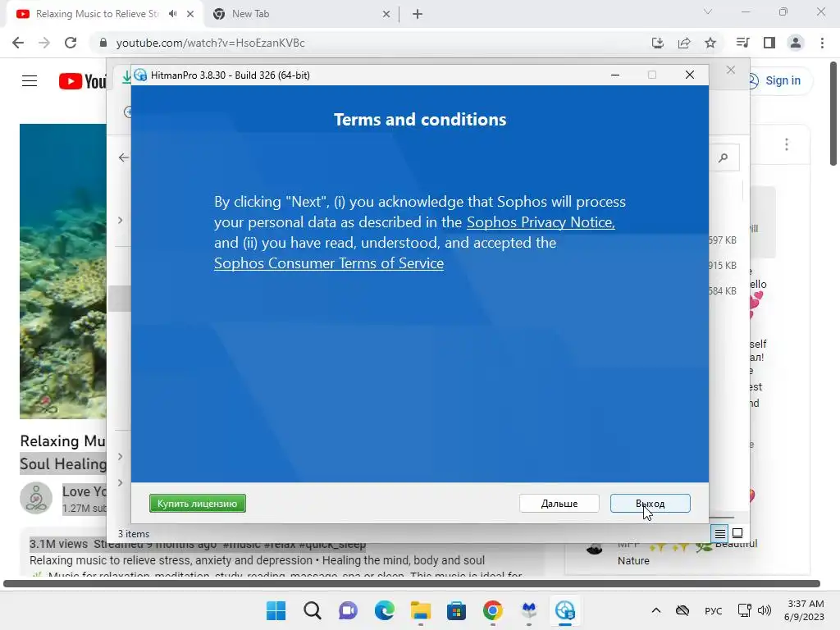Open Windows Start menu
Viewport: 840px width, 630px height.
click(276, 610)
